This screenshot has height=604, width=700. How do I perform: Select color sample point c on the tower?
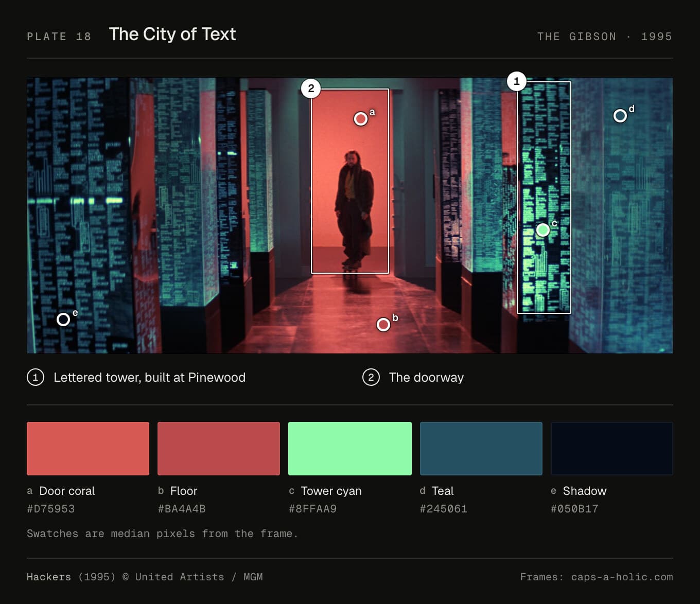click(x=543, y=230)
